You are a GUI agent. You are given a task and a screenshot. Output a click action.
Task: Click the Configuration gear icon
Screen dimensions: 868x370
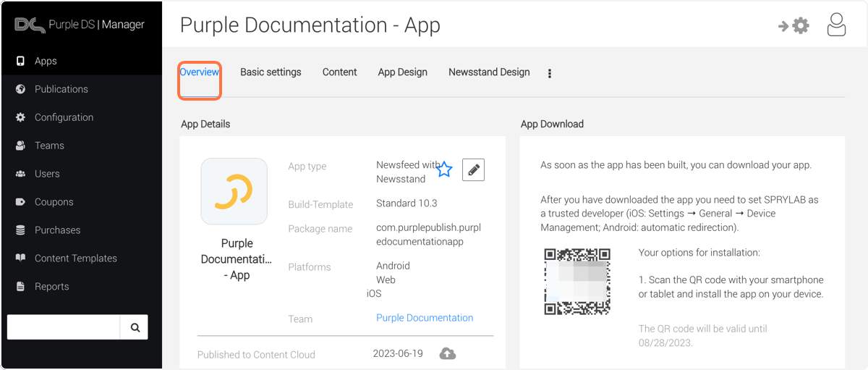click(20, 117)
